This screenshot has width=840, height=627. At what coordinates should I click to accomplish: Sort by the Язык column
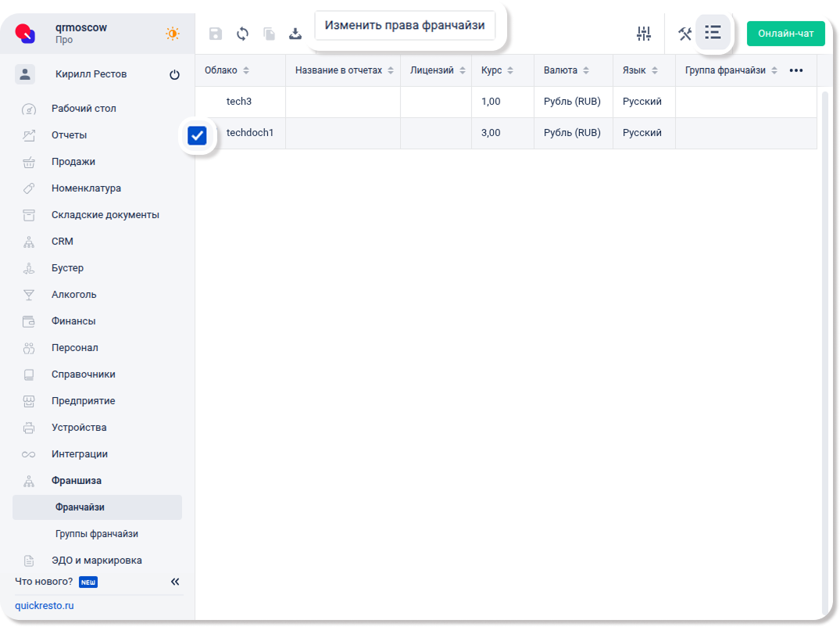[655, 70]
